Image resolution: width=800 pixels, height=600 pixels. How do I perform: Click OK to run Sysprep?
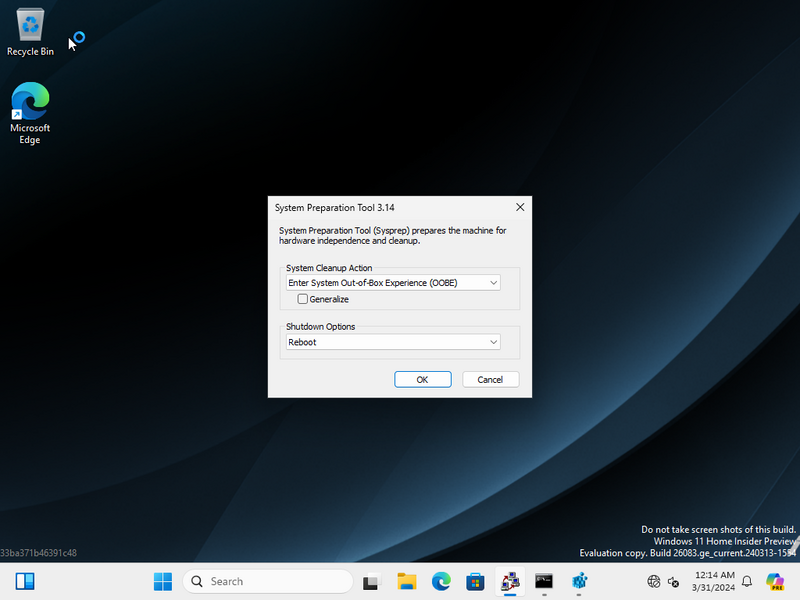422,380
